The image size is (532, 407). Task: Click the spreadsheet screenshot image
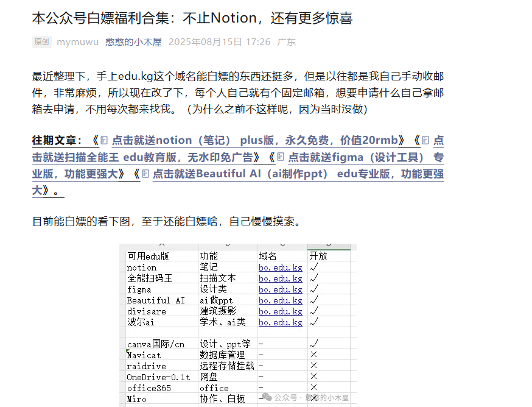point(238,325)
